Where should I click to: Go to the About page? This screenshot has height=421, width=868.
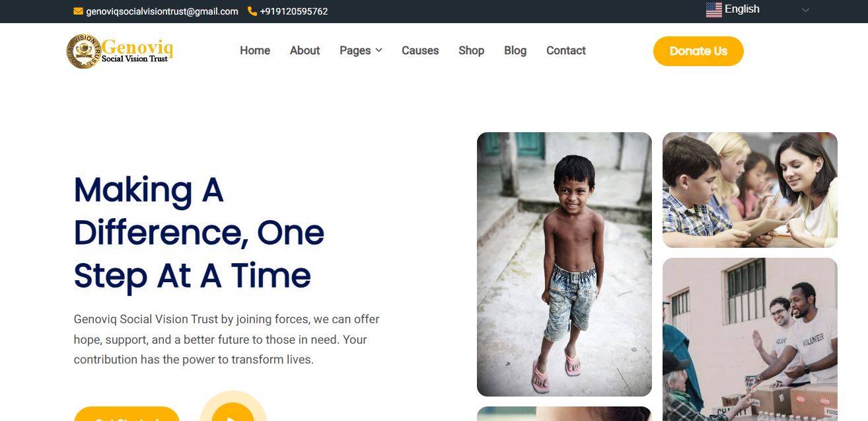(x=305, y=50)
